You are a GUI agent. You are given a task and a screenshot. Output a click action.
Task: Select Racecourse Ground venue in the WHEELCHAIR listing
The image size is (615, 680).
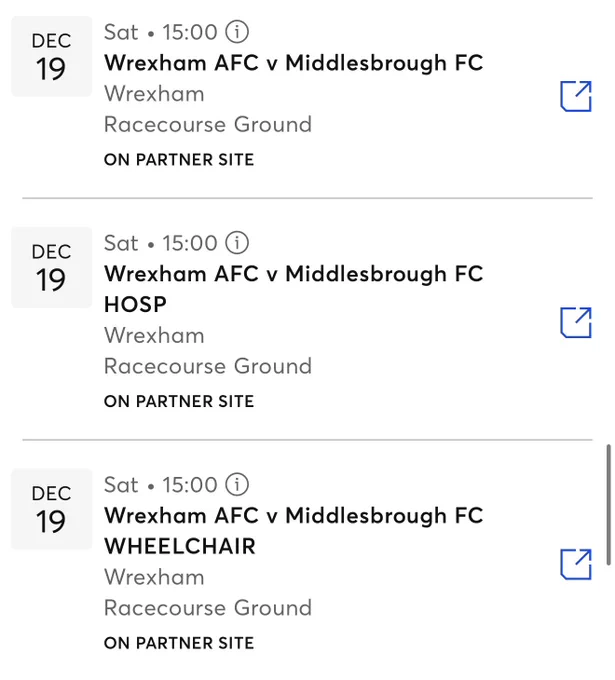point(208,608)
